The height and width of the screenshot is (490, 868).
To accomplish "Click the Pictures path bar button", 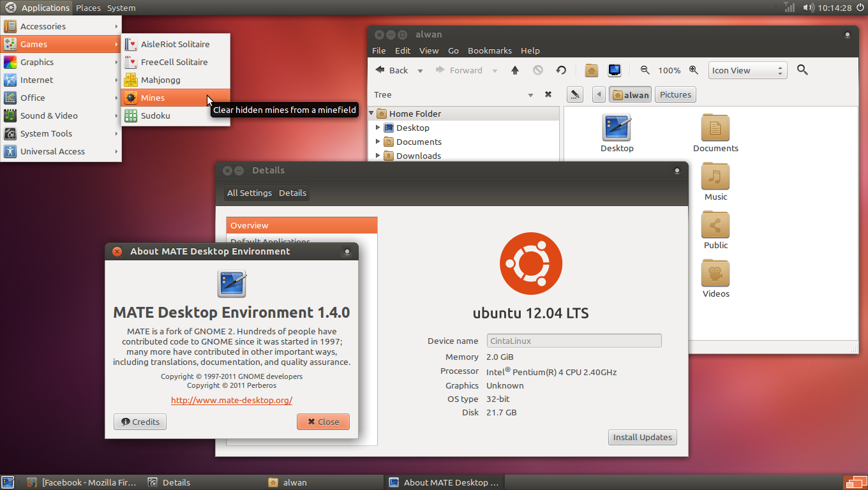I will point(675,95).
